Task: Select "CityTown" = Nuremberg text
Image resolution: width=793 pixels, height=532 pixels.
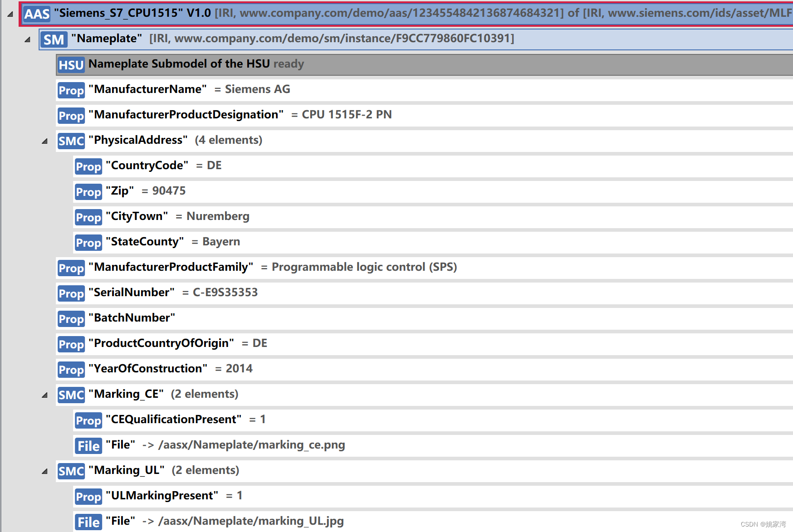Action: [x=177, y=216]
